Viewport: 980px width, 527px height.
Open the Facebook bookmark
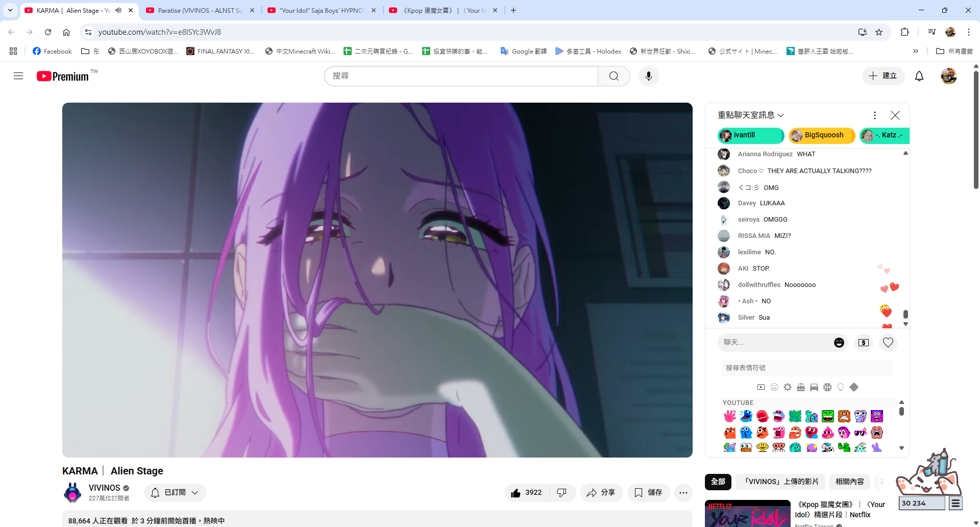point(52,51)
